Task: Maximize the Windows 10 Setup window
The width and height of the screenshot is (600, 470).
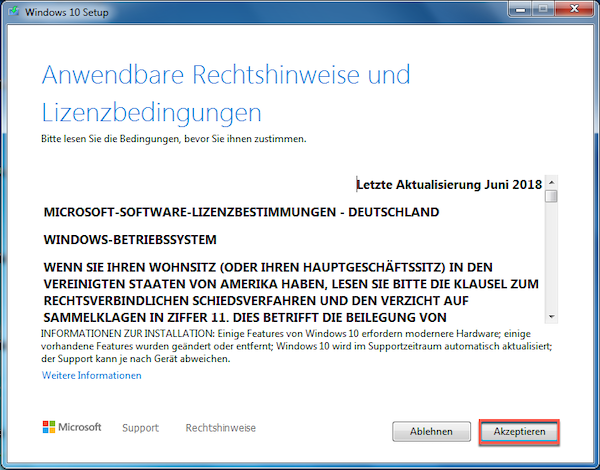Action: 543,9
